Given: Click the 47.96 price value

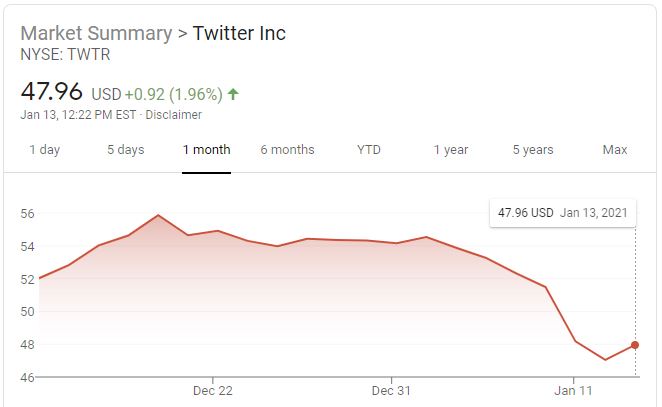Looking at the screenshot, I should click(x=53, y=92).
